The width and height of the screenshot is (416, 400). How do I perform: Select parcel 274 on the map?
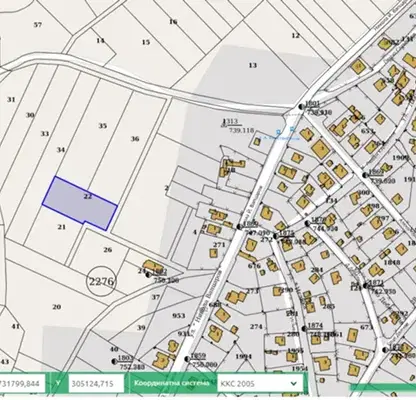pos(256,327)
